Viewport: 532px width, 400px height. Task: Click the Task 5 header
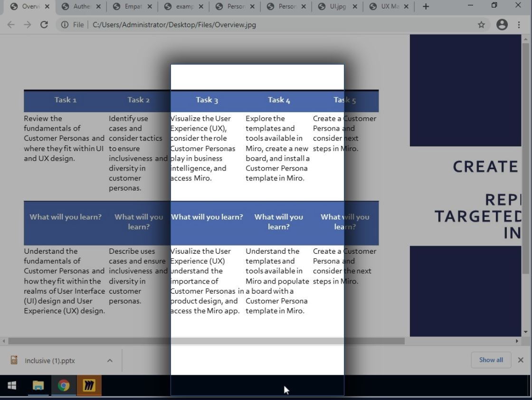tap(344, 100)
